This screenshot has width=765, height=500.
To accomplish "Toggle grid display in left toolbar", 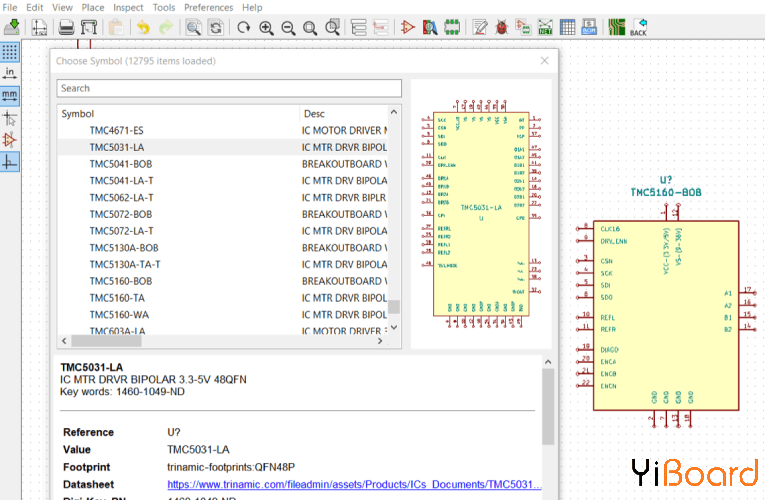I will tap(10, 52).
